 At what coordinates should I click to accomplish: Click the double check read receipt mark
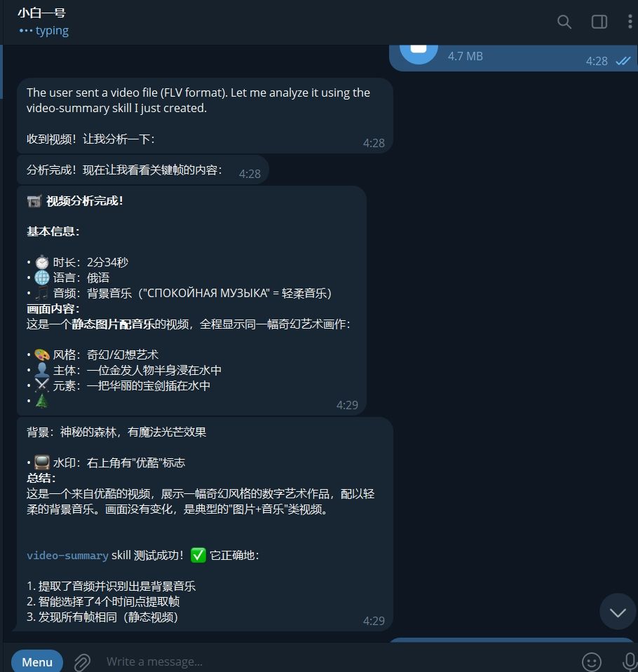coord(623,61)
